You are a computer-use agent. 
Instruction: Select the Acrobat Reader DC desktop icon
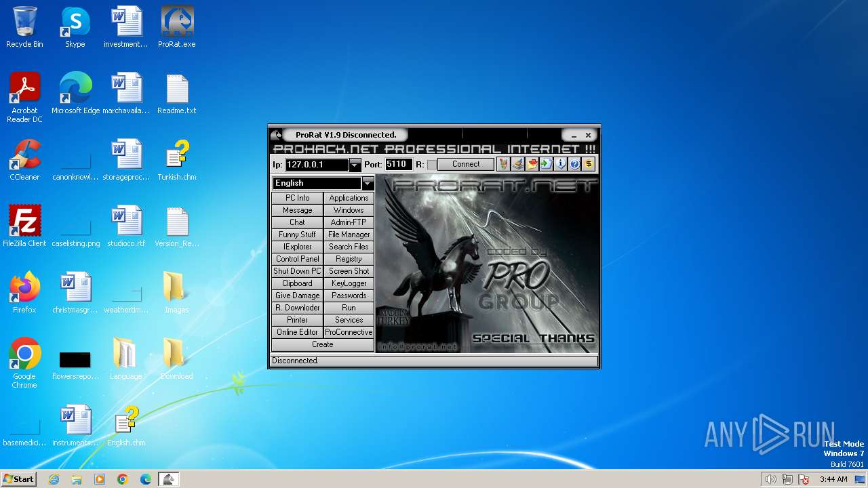point(24,98)
